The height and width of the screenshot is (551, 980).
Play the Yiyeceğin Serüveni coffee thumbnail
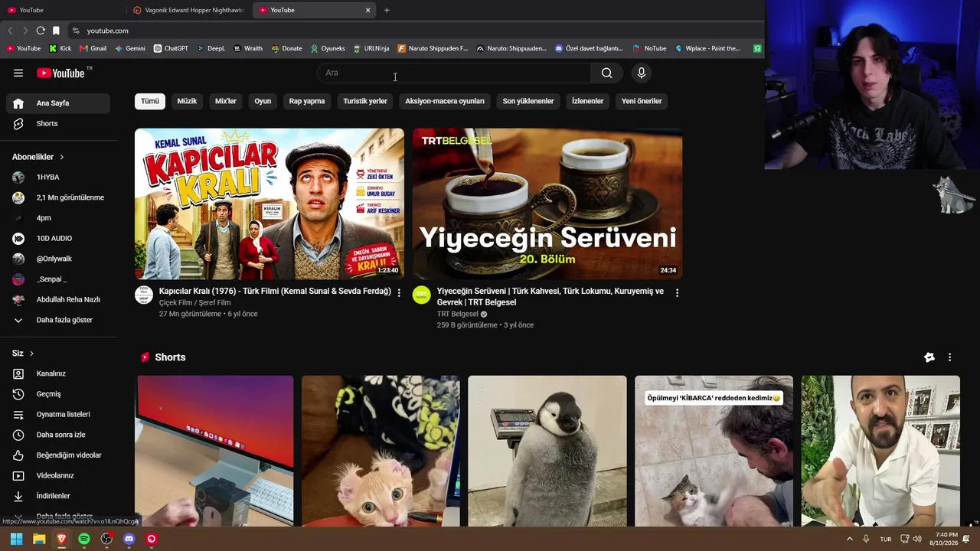coord(547,204)
